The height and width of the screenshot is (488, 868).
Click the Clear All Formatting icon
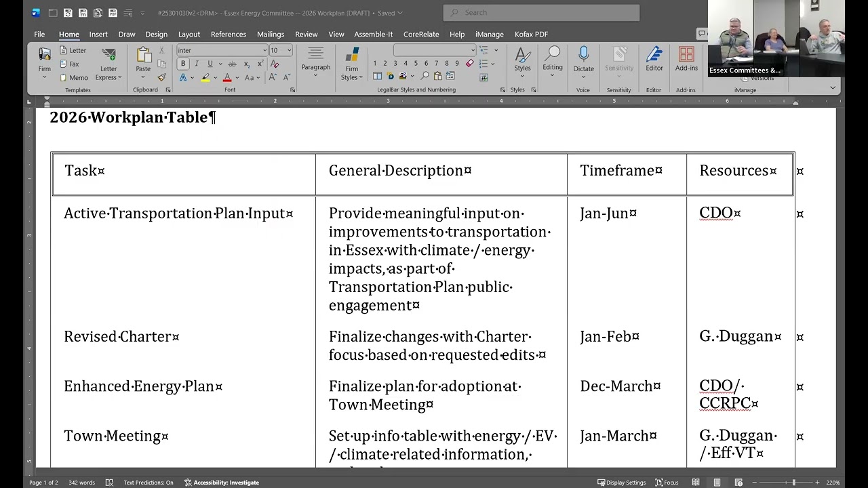[x=275, y=64]
